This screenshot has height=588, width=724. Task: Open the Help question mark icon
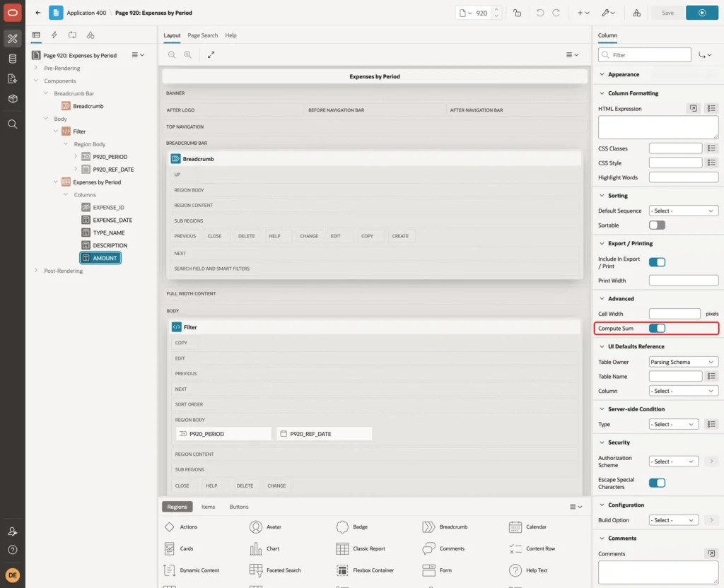(x=13, y=550)
